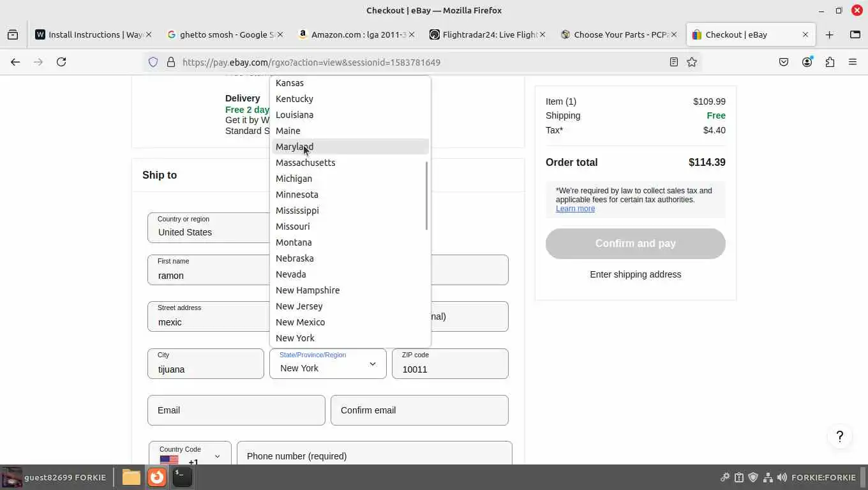Choose Montana option
Image resolution: width=868 pixels, height=490 pixels.
(350, 242)
